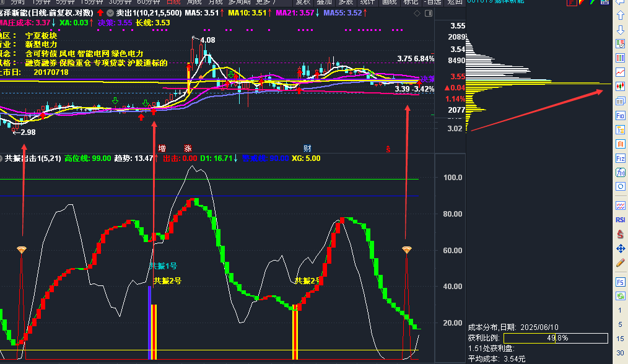628x364 pixels.
Task: Click the 2.98 low price label
Action: [x=28, y=132]
